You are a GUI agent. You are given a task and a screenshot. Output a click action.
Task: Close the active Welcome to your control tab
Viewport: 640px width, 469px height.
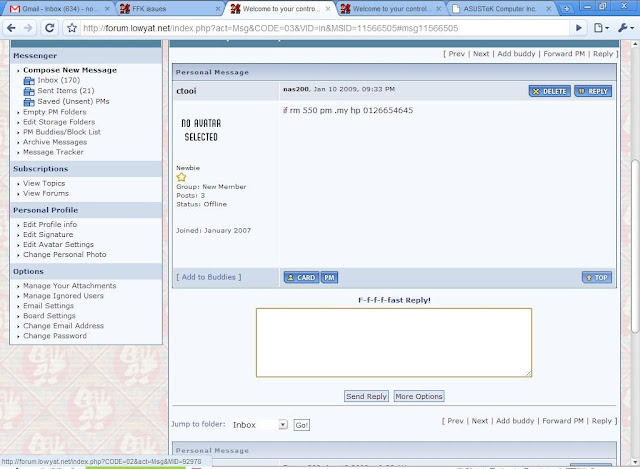328,9
